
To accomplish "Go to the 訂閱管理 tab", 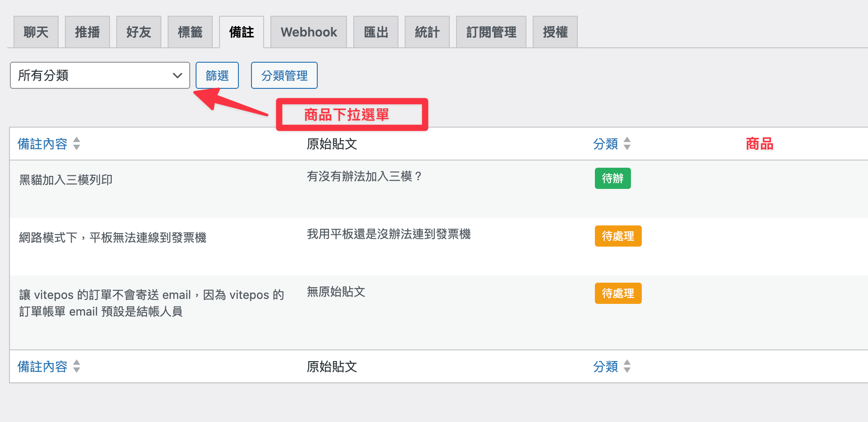I will coord(491,32).
